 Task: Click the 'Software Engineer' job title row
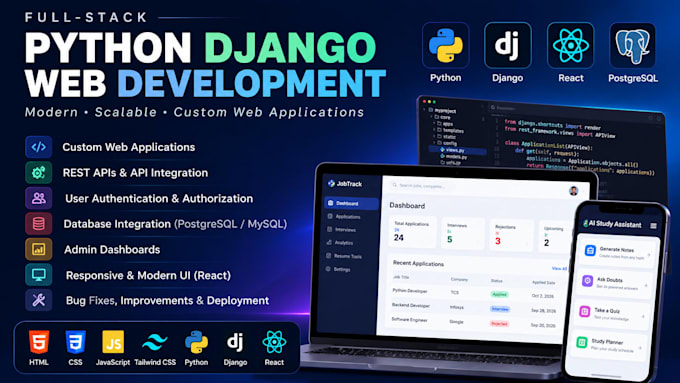point(409,320)
